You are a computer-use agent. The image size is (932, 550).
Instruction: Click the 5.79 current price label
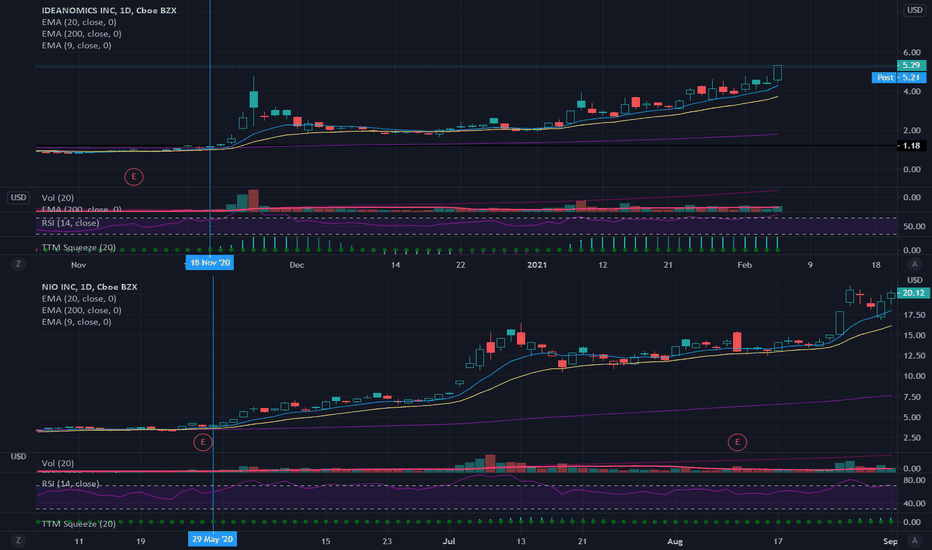[x=911, y=65]
